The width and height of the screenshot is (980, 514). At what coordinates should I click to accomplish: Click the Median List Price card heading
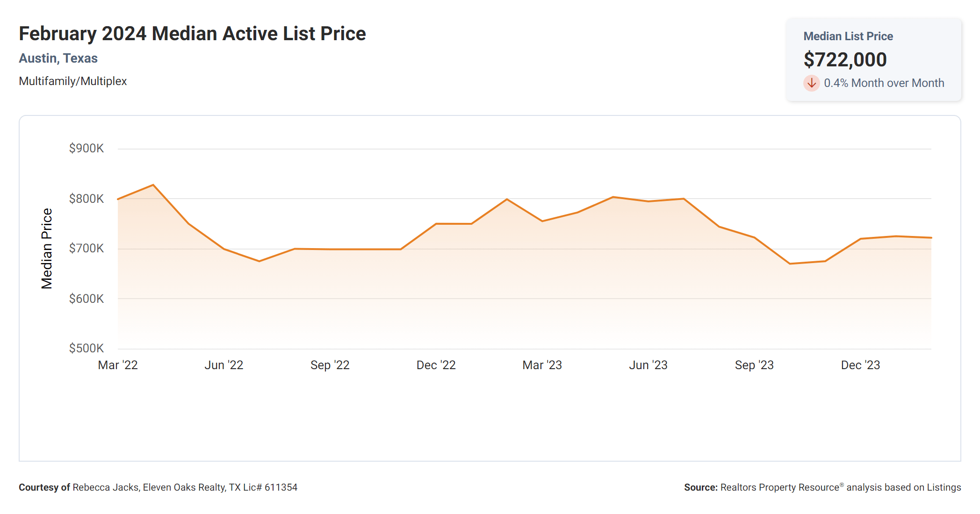[848, 36]
